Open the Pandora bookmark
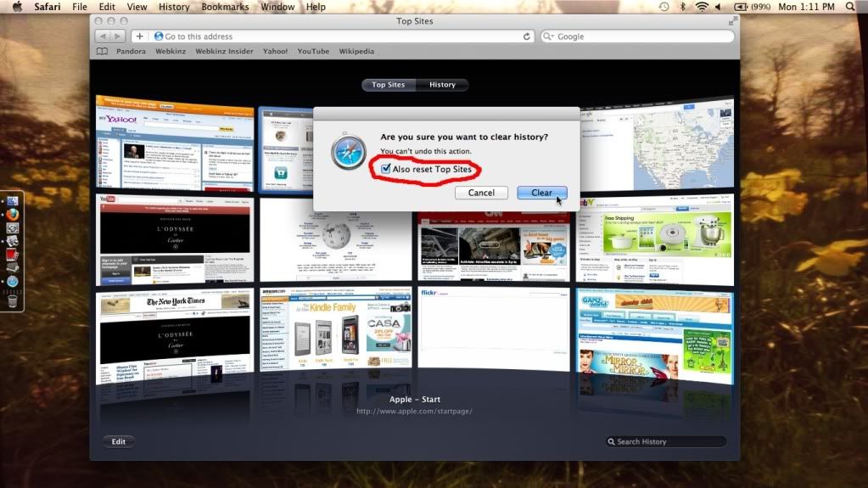Image resolution: width=868 pixels, height=488 pixels. (x=132, y=51)
